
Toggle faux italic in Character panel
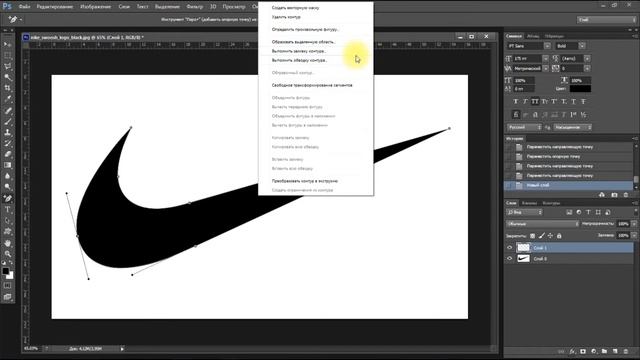[525, 101]
